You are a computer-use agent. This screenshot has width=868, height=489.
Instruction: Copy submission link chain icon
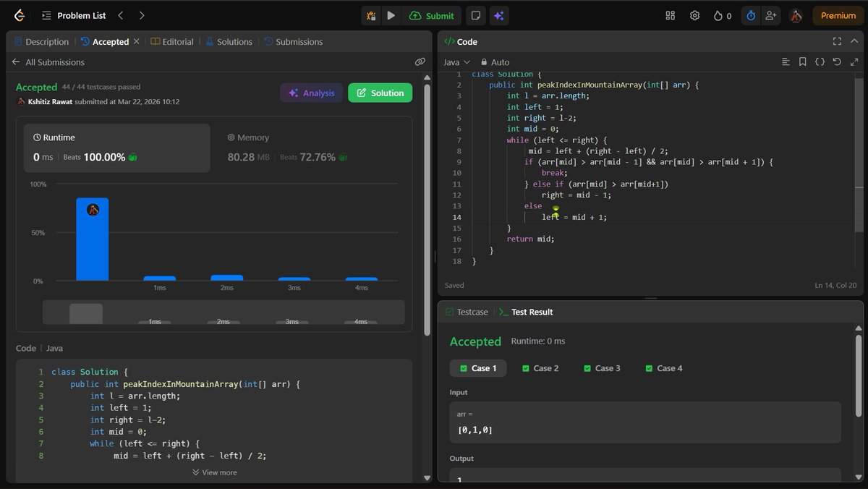(420, 62)
